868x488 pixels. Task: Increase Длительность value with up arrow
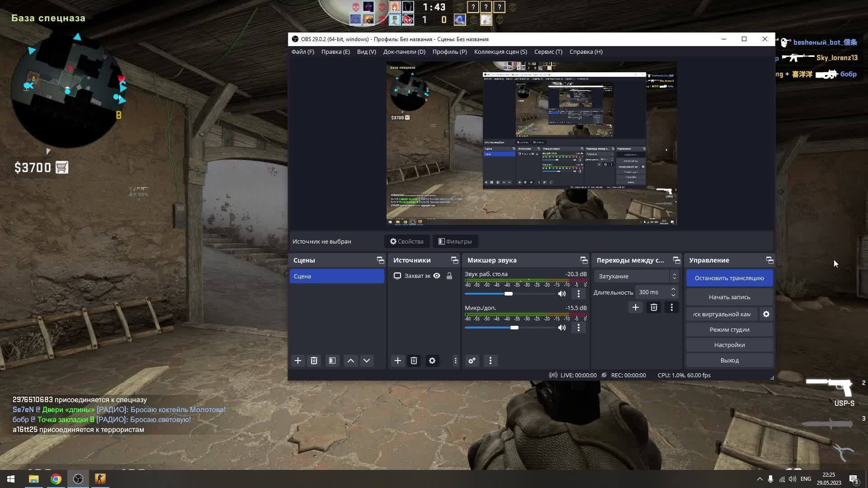coord(673,289)
